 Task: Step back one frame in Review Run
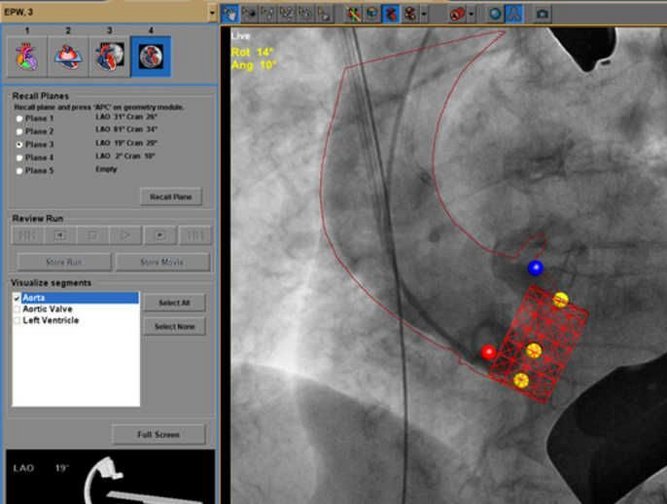click(x=60, y=235)
